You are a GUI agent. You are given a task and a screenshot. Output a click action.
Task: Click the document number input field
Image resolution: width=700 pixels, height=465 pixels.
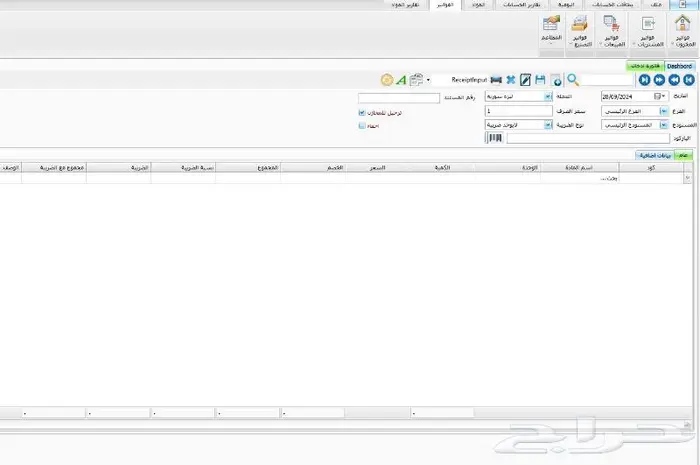[x=399, y=98]
